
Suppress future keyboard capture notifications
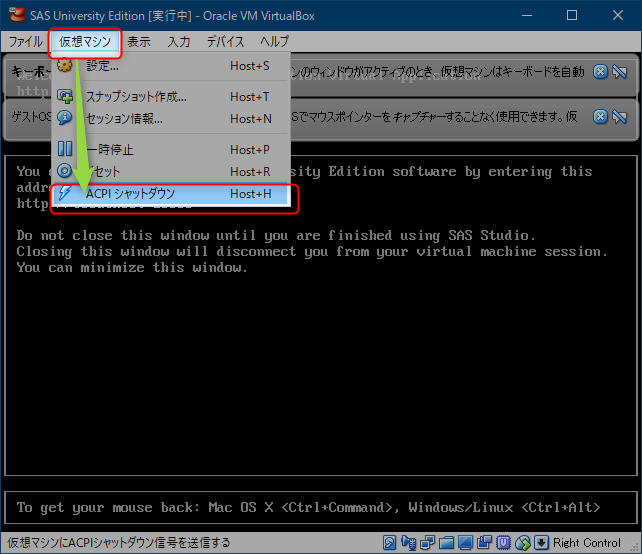tap(620, 72)
